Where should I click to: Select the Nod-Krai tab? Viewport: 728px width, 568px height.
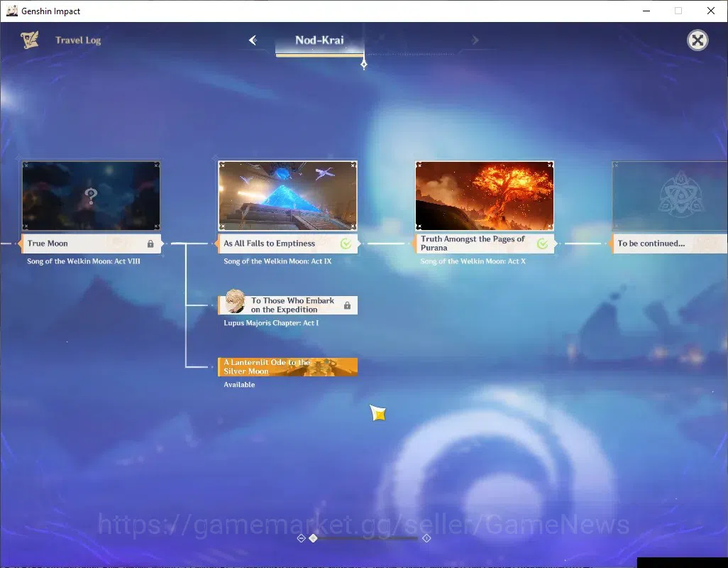click(319, 40)
